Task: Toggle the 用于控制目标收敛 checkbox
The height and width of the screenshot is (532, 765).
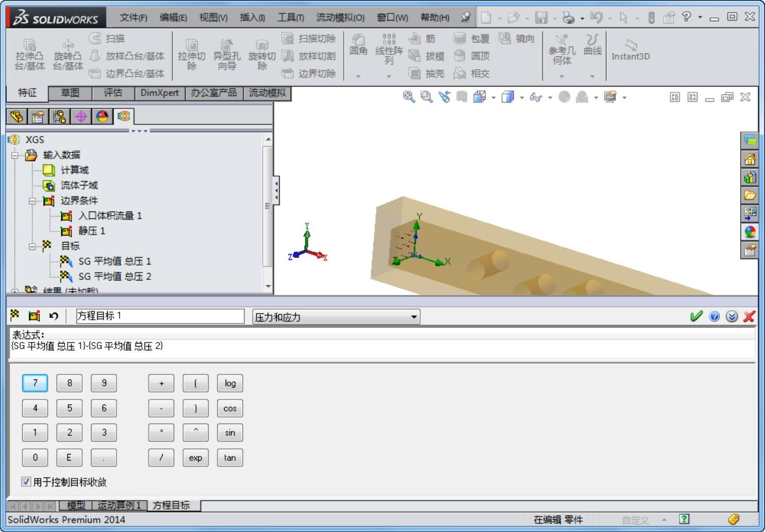Action: click(26, 481)
